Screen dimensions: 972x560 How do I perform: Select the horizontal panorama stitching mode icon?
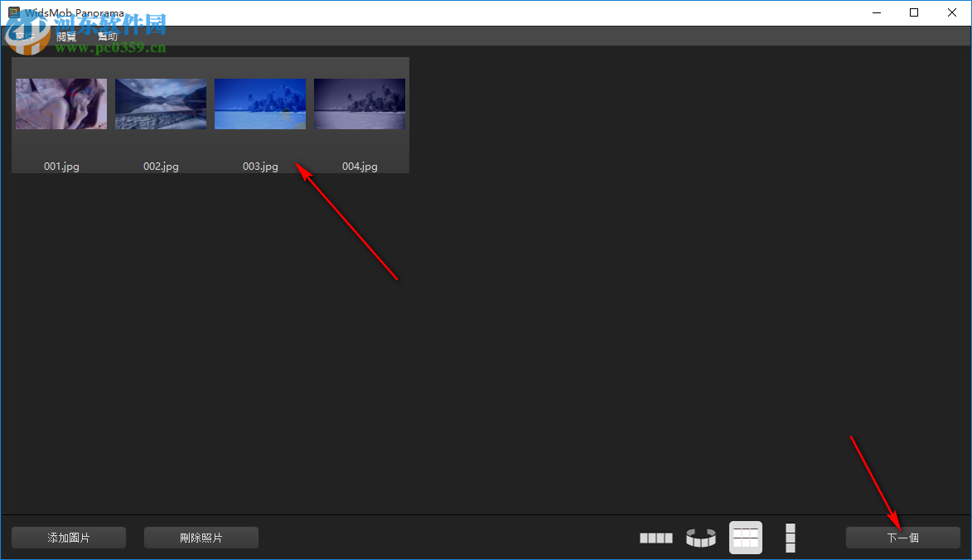coord(655,538)
